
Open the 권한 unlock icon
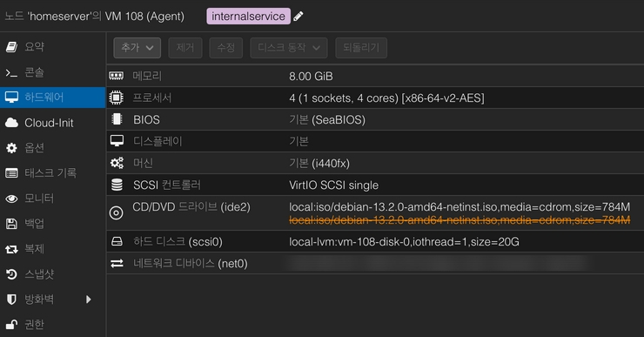[x=11, y=325]
